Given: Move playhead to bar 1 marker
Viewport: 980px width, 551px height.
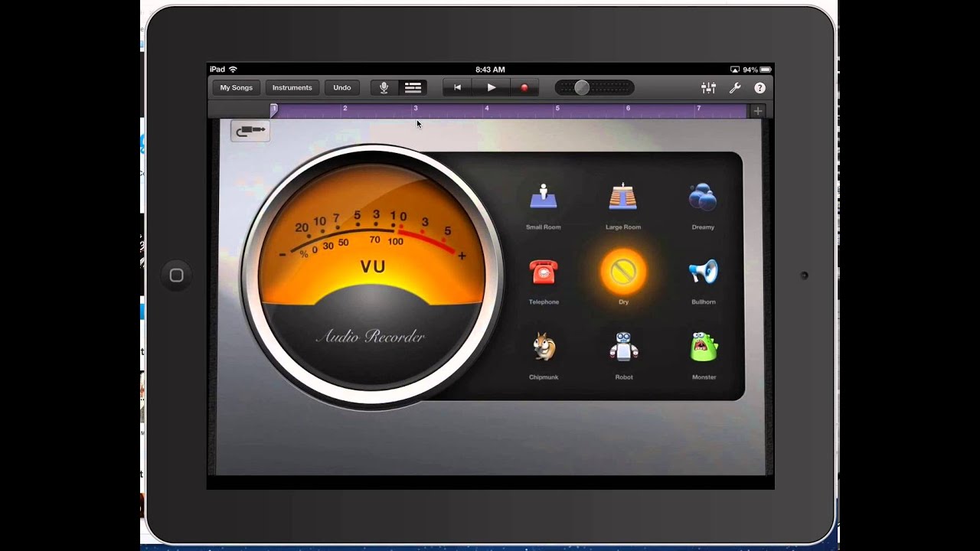Looking at the screenshot, I should (273, 110).
